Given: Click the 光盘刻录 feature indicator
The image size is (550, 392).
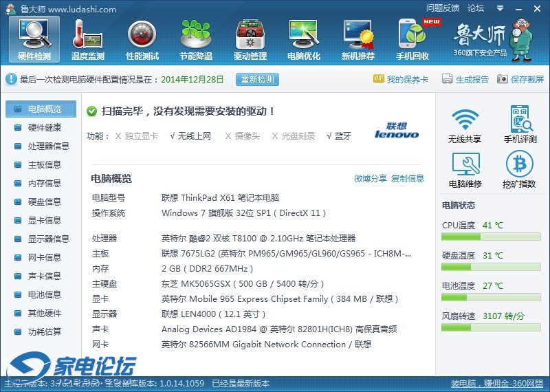Looking at the screenshot, I should tap(294, 135).
